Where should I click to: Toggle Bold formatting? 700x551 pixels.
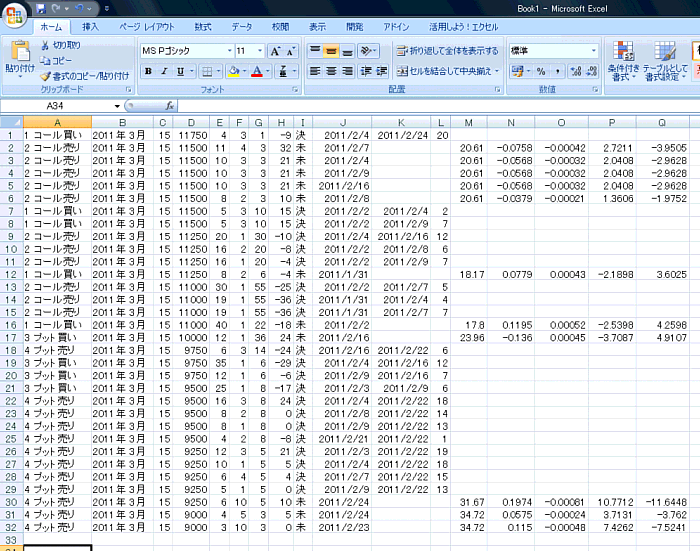point(148,71)
